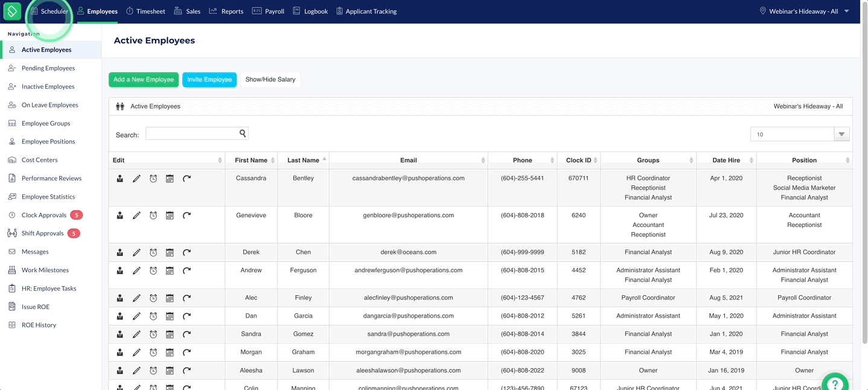Click the Shift Approvals sidebar icon

coord(11,233)
